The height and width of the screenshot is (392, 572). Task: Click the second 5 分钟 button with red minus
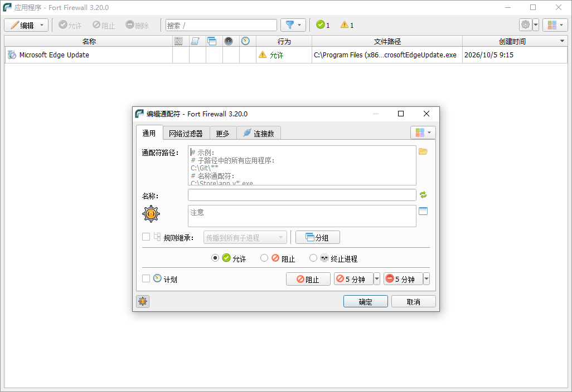point(404,279)
